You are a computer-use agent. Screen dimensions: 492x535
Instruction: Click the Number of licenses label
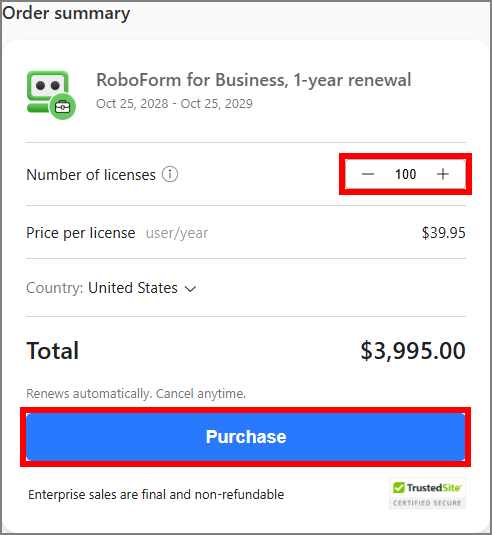point(91,175)
